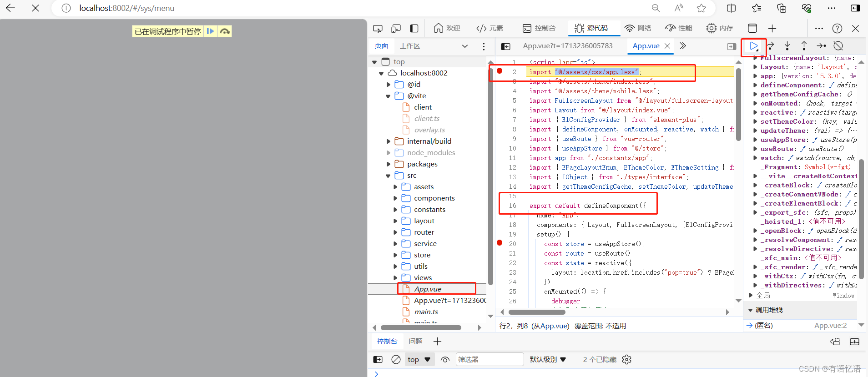
Task: Click the single step arrow icon
Action: (x=821, y=46)
